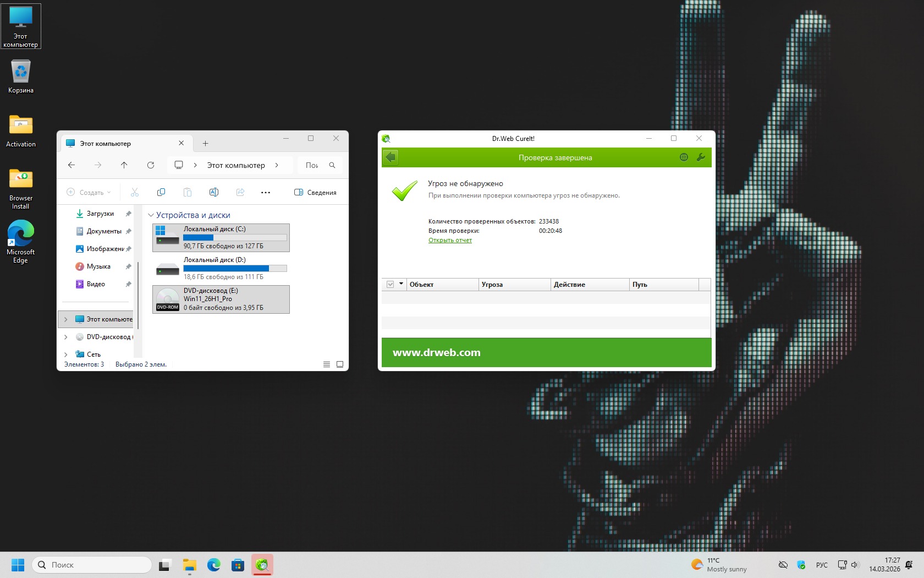924x578 pixels.
Task: Open dropdown arrow next to threats checkbox
Action: point(401,284)
